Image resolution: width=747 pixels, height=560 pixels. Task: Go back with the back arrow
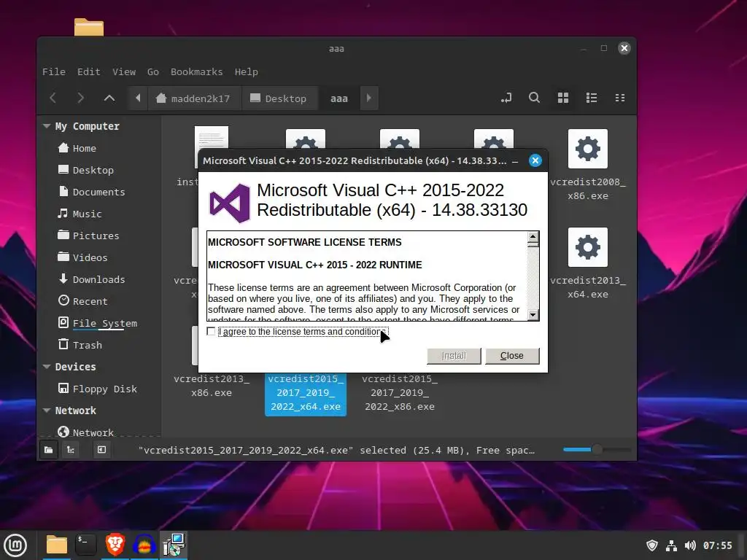pyautogui.click(x=53, y=98)
